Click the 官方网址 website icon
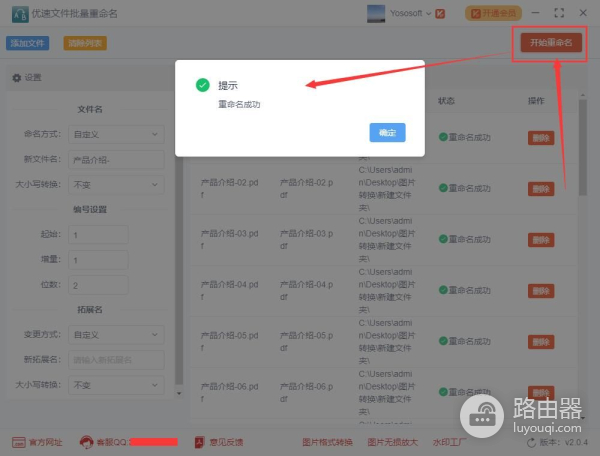Screen dimensions: 600x456 [x=19, y=443]
